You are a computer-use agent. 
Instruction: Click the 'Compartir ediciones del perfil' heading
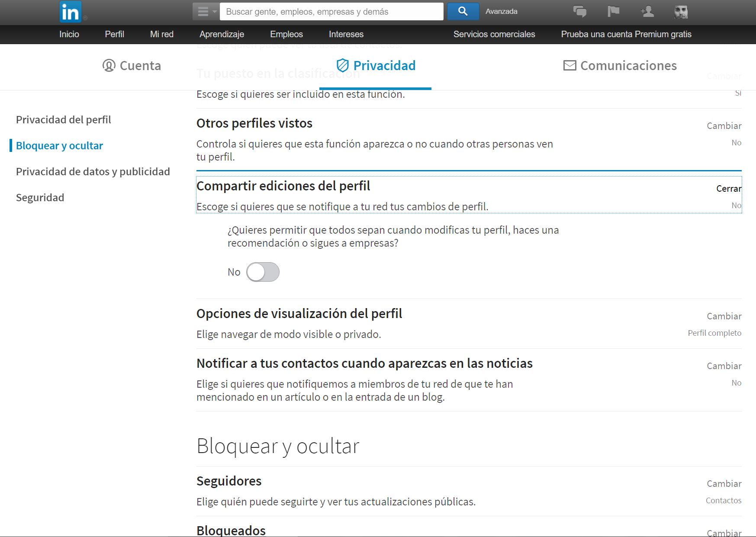(x=283, y=186)
